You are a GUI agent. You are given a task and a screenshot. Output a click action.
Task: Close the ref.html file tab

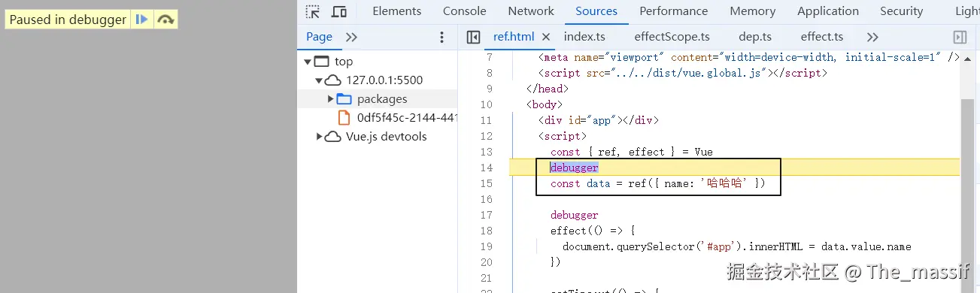coord(546,37)
